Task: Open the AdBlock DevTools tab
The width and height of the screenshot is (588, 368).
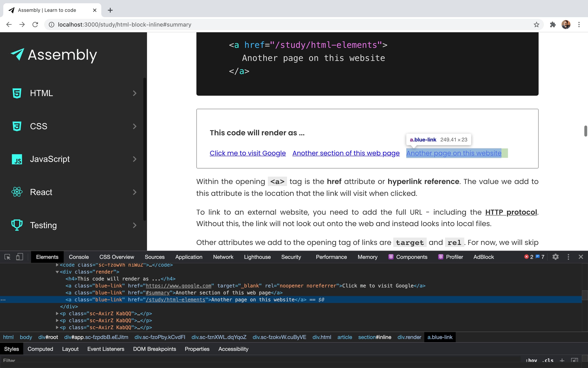Action: (x=483, y=257)
